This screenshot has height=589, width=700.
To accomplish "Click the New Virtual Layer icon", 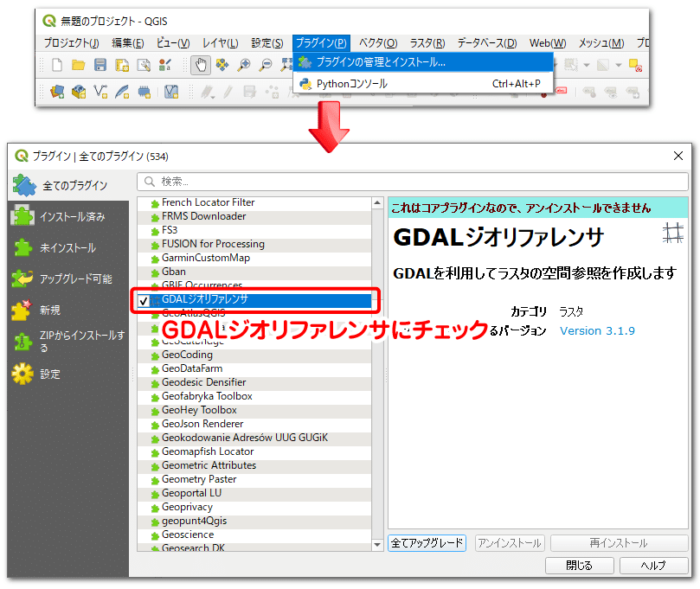I will tap(171, 92).
